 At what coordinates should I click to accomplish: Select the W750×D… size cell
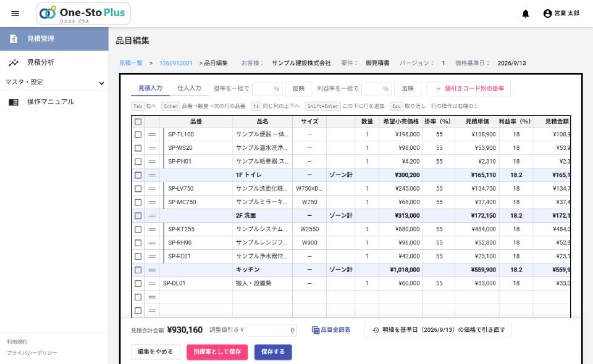(x=309, y=189)
